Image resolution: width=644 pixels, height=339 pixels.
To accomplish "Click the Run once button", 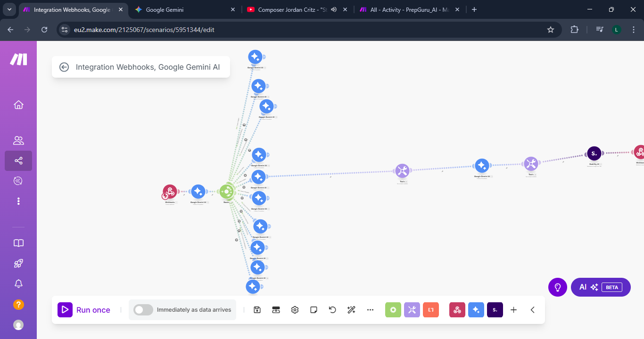I will pyautogui.click(x=84, y=310).
